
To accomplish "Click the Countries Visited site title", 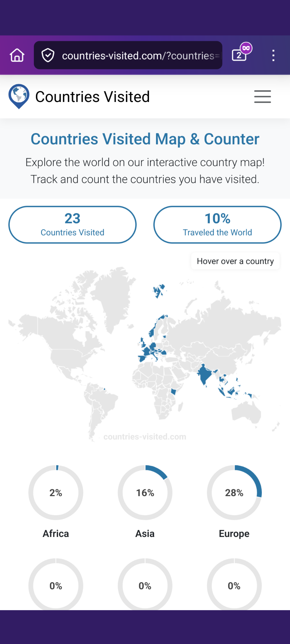I will click(92, 97).
